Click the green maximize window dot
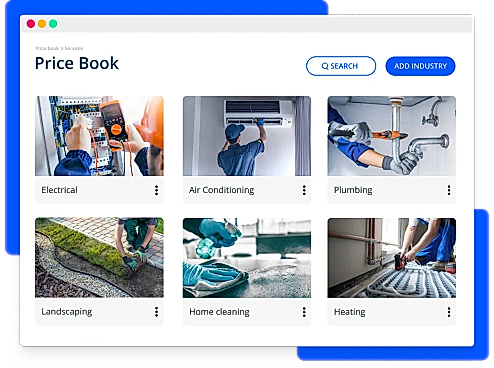Screen dimensions: 494x368 tap(53, 24)
